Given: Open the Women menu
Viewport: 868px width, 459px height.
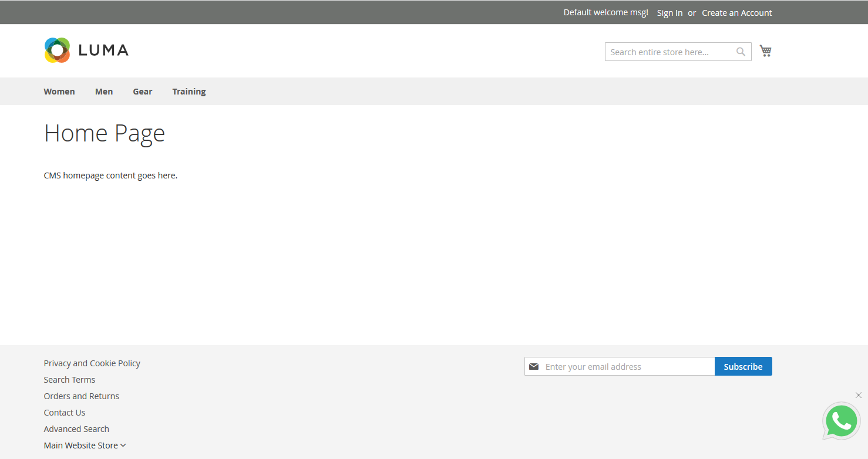Looking at the screenshot, I should (59, 92).
